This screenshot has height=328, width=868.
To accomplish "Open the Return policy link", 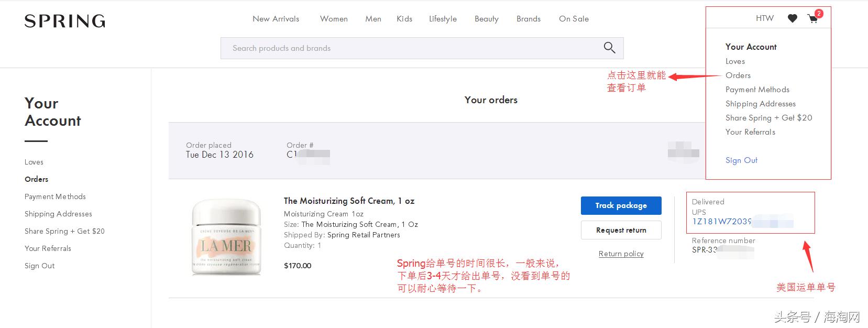I will (621, 254).
